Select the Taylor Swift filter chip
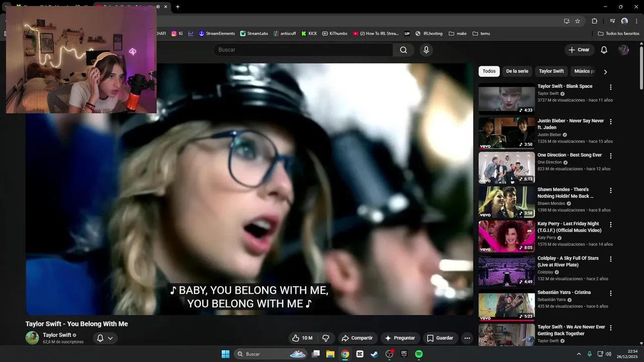644x362 pixels. [551, 71]
